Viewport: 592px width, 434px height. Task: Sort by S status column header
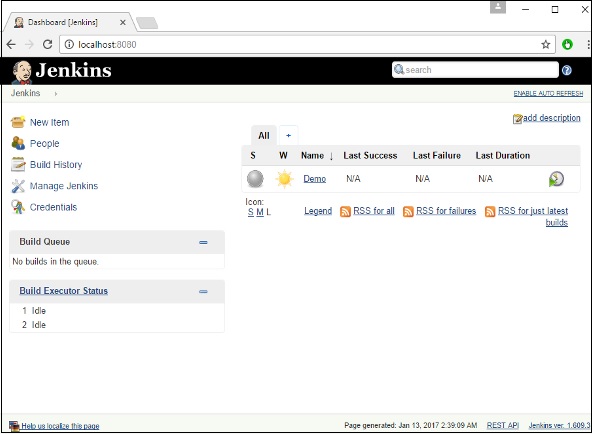point(253,155)
